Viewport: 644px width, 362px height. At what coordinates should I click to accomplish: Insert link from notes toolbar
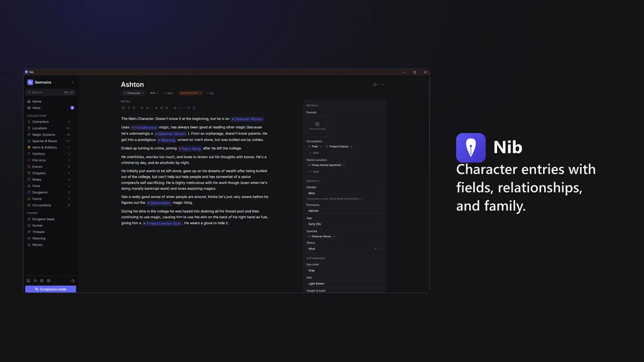(x=189, y=108)
